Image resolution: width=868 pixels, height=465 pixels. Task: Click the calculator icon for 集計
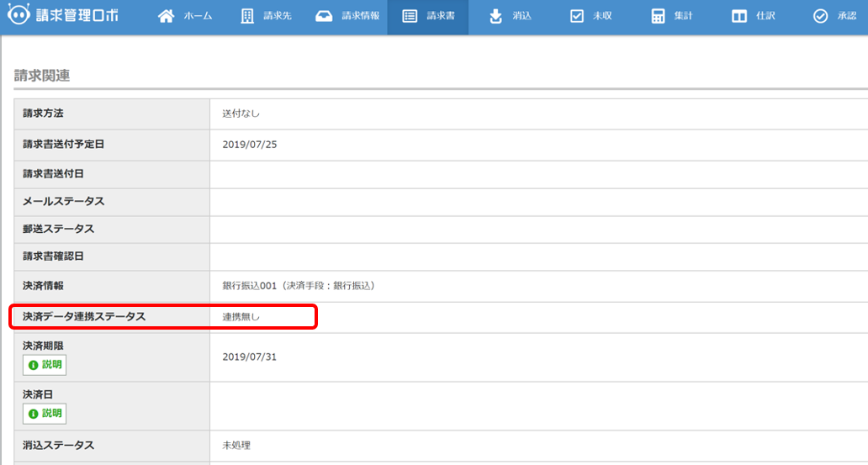point(658,17)
